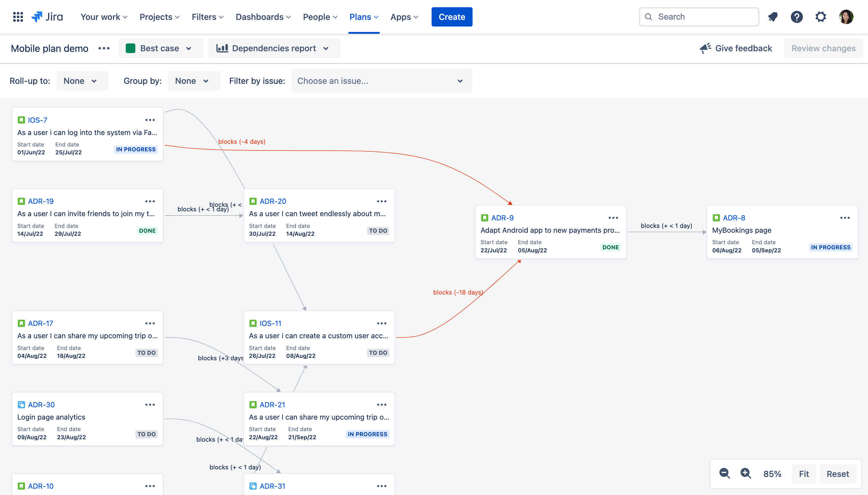Open the Apps menu
868x495 pixels.
(x=404, y=17)
